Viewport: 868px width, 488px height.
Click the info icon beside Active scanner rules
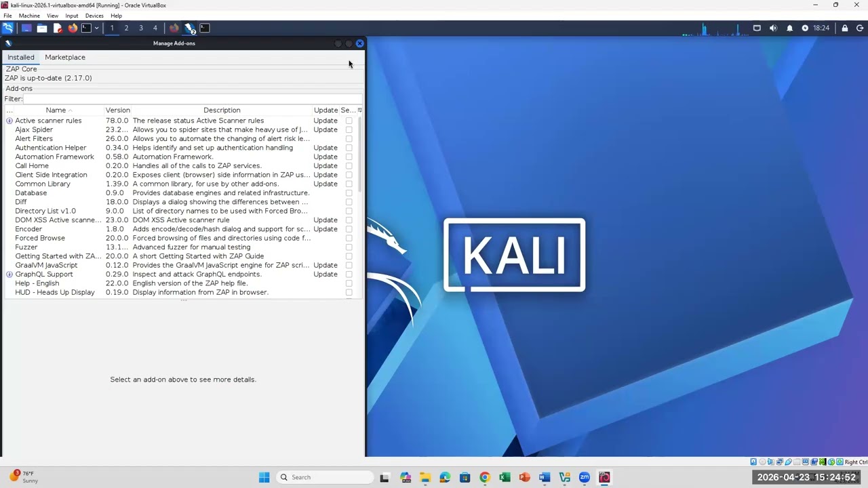tap(9, 121)
